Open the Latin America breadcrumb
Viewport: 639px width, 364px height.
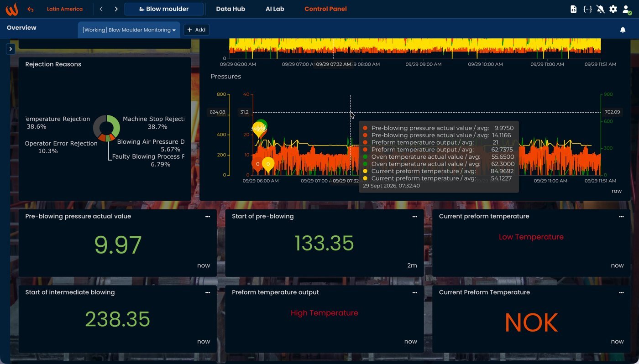point(65,9)
